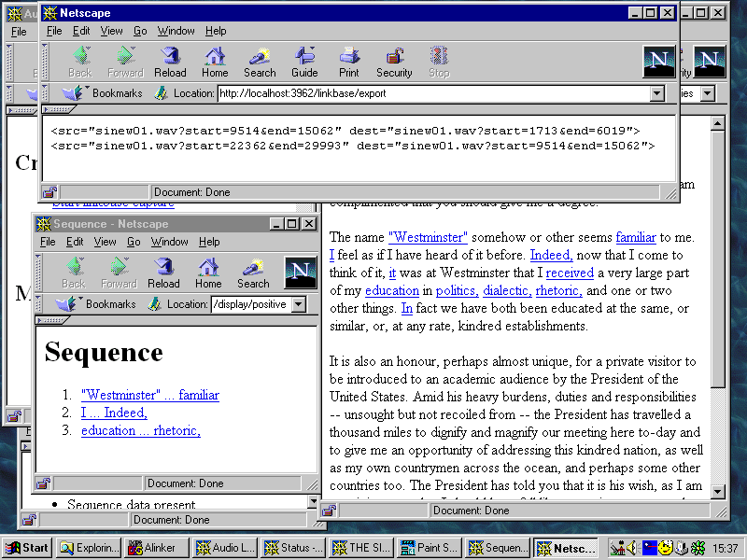This screenshot has width=747, height=560.
Task: Open File menu in the export Netscape window
Action: point(54,31)
